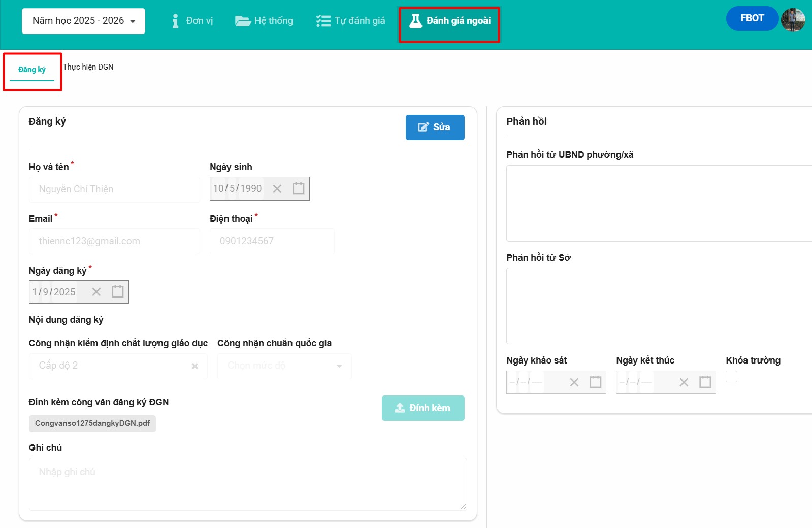Image resolution: width=812 pixels, height=528 pixels.
Task: Open calendar picker for Ngày sinh
Action: [298, 189]
